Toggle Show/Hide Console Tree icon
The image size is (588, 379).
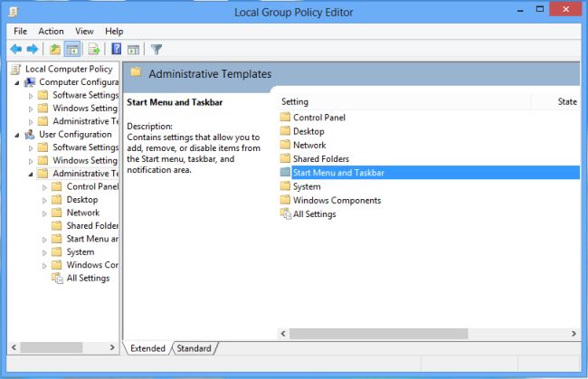[x=72, y=49]
